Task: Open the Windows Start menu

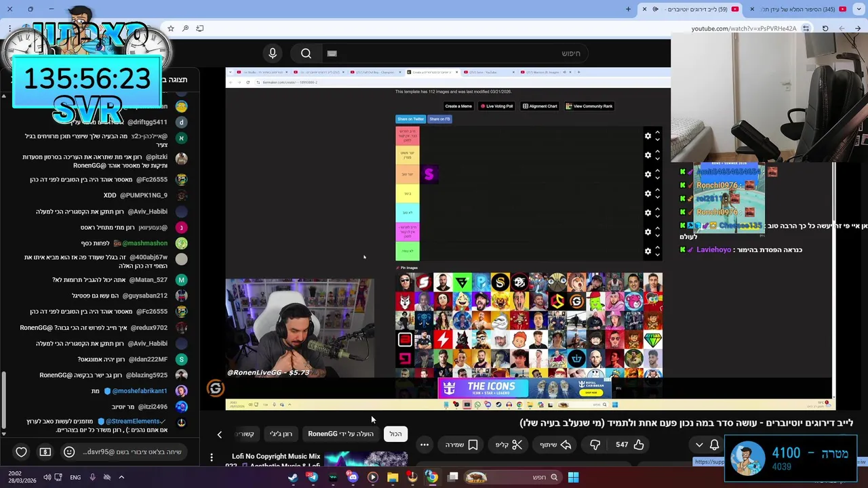Action: pos(573,477)
